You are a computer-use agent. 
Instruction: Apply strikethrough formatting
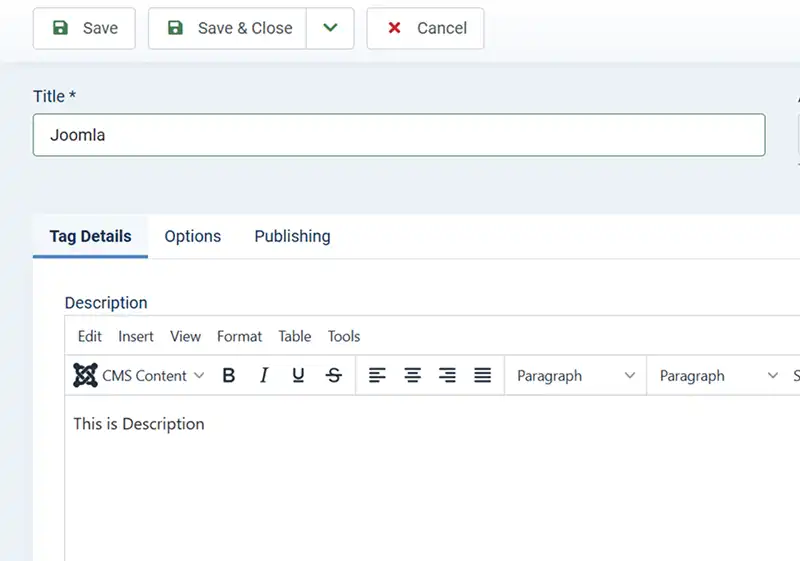334,375
